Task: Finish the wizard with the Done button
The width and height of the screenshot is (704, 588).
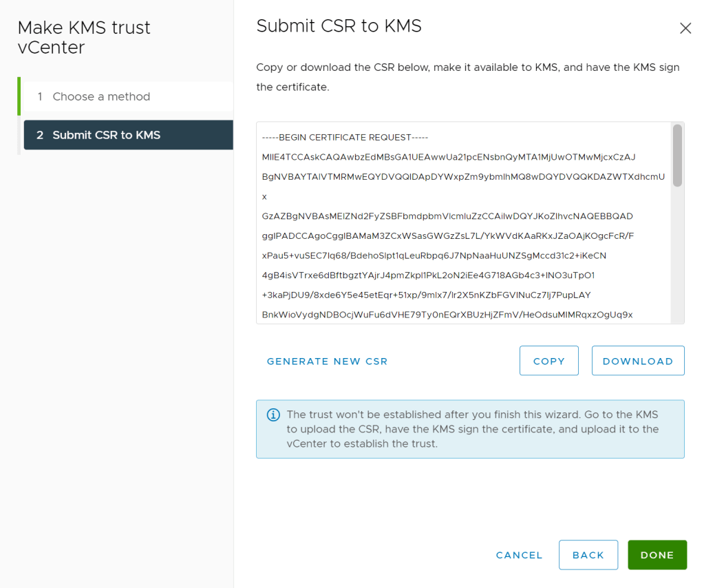Action: point(657,555)
